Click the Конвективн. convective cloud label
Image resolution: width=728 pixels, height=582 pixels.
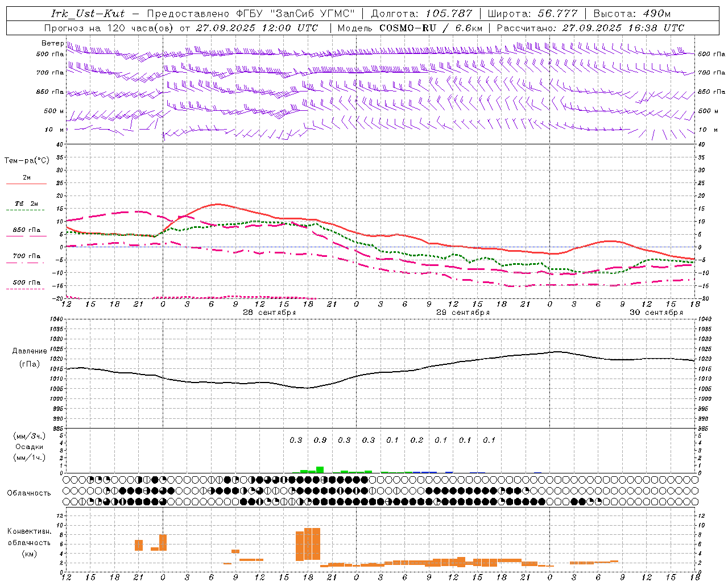[30, 531]
